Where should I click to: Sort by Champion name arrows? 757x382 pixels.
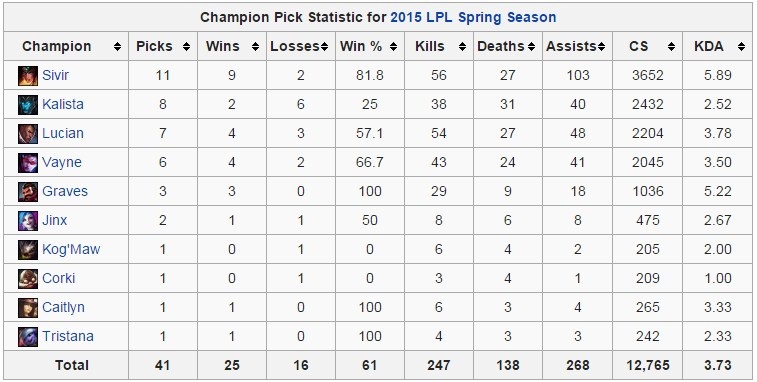point(117,46)
